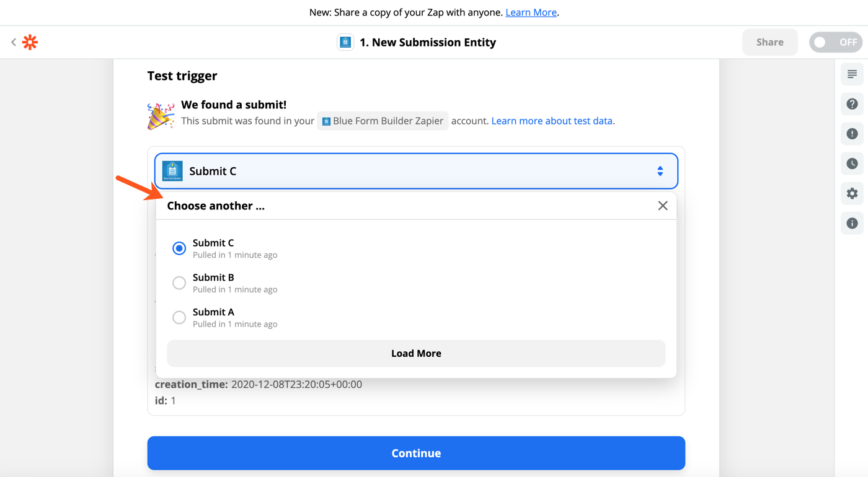Open the info panel
Screen dimensions: 868x477
coord(852,222)
